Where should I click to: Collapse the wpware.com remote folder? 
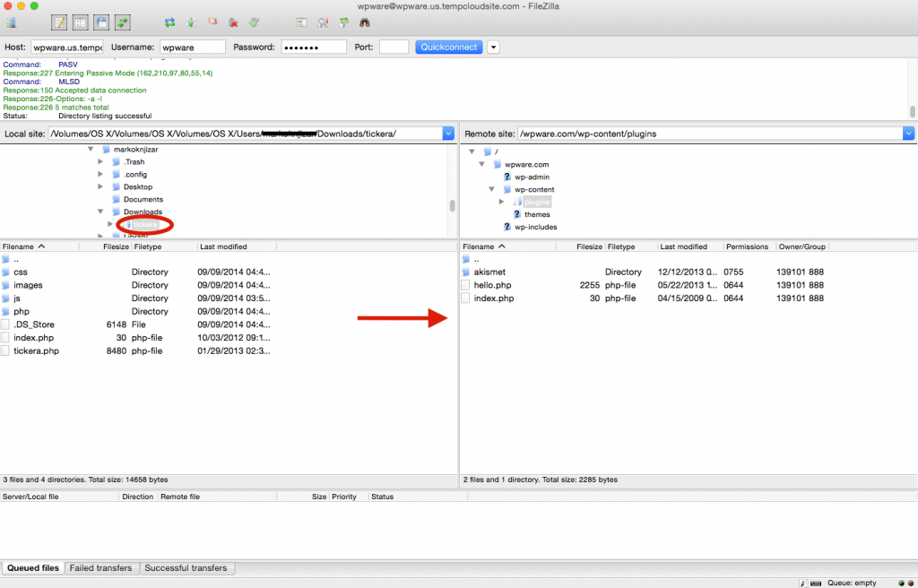click(481, 165)
